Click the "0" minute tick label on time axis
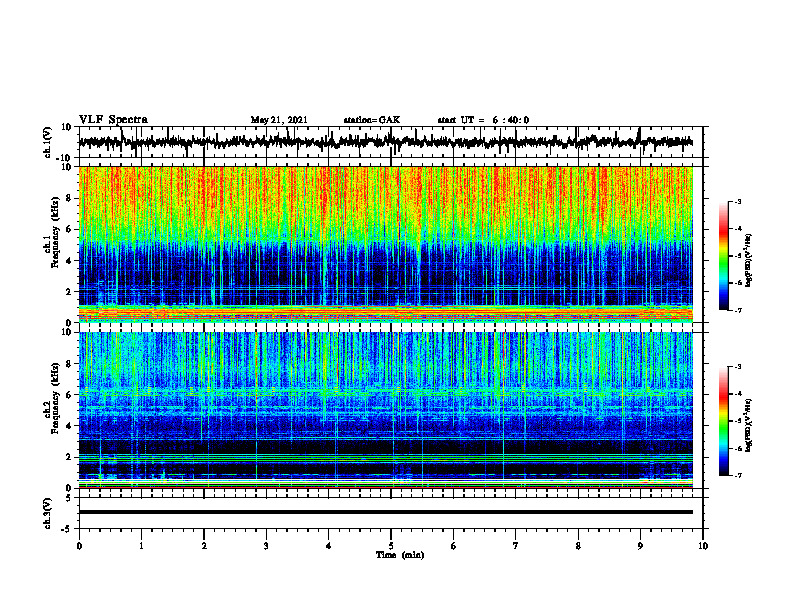The width and height of the screenshot is (792, 612). coord(79,546)
